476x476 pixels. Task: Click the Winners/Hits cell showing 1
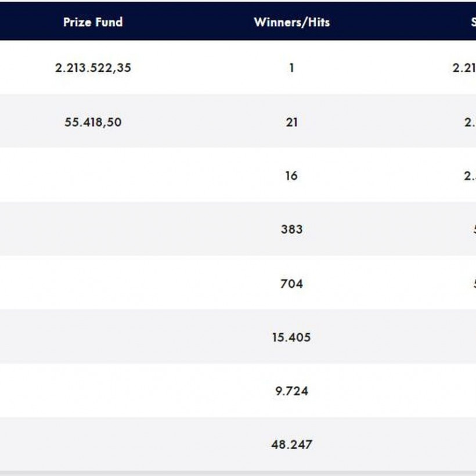(x=291, y=67)
